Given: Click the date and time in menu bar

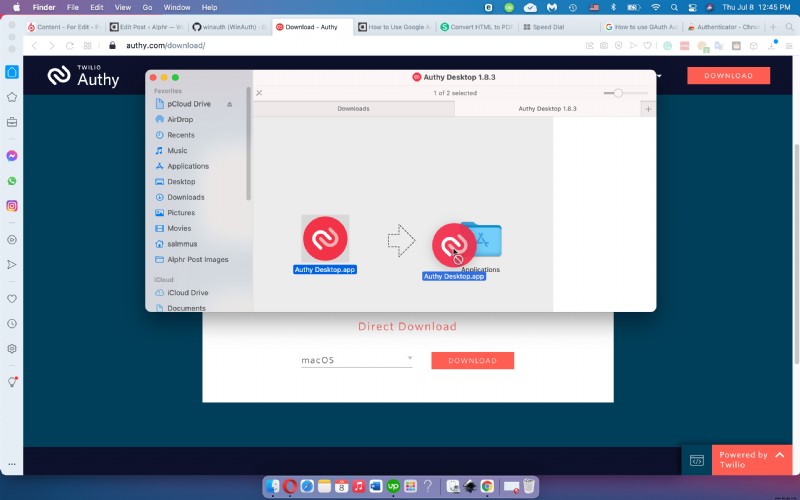Looking at the screenshot, I should click(756, 7).
